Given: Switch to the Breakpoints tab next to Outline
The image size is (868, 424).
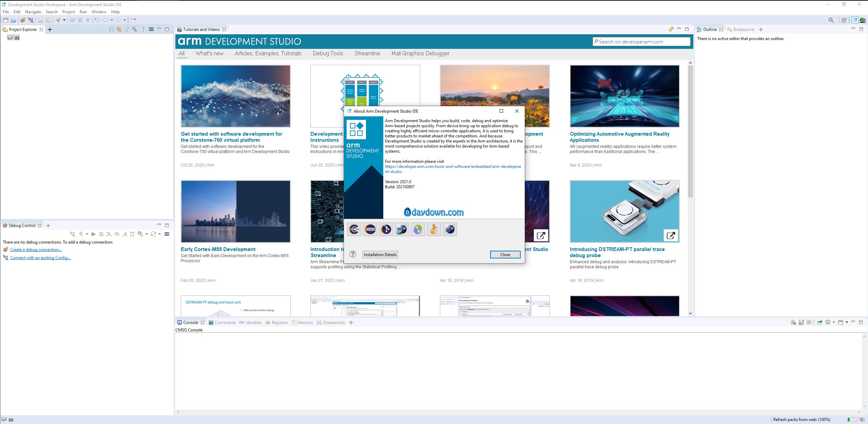Looking at the screenshot, I should click(x=741, y=30).
